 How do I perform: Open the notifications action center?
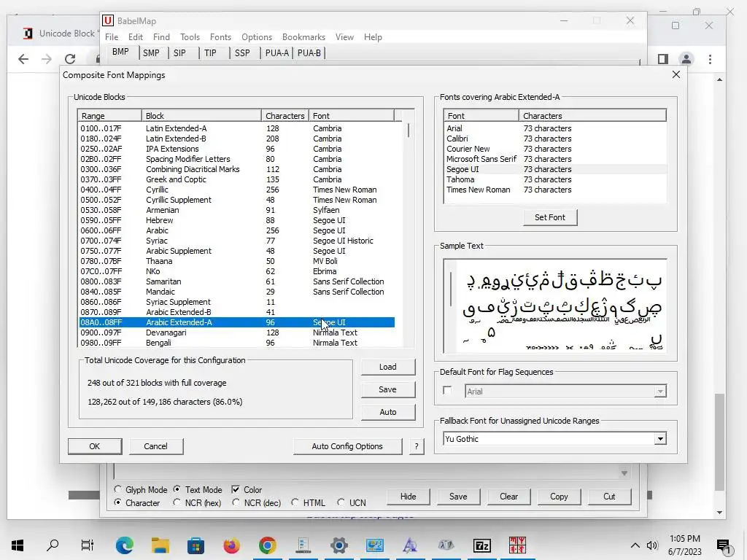click(x=724, y=546)
